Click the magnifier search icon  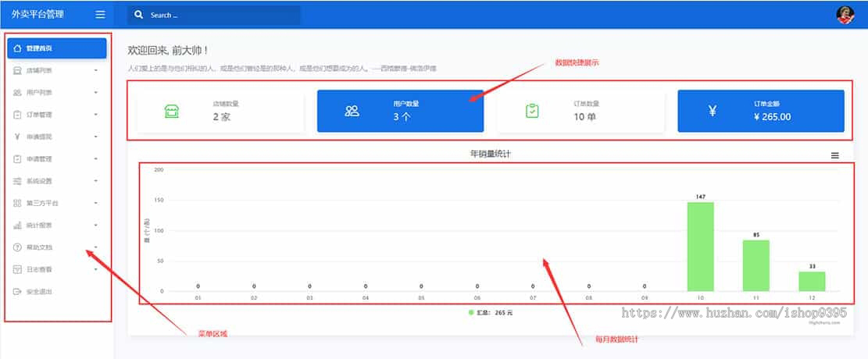coord(139,15)
